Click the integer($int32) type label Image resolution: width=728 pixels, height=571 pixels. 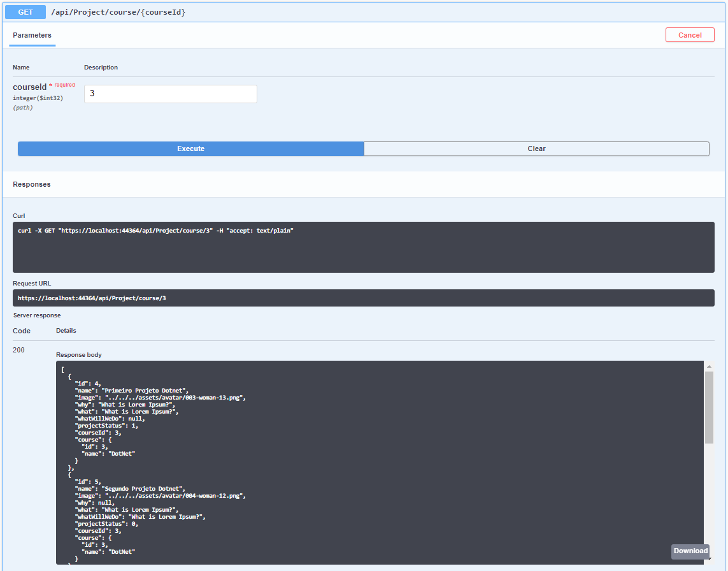(38, 98)
